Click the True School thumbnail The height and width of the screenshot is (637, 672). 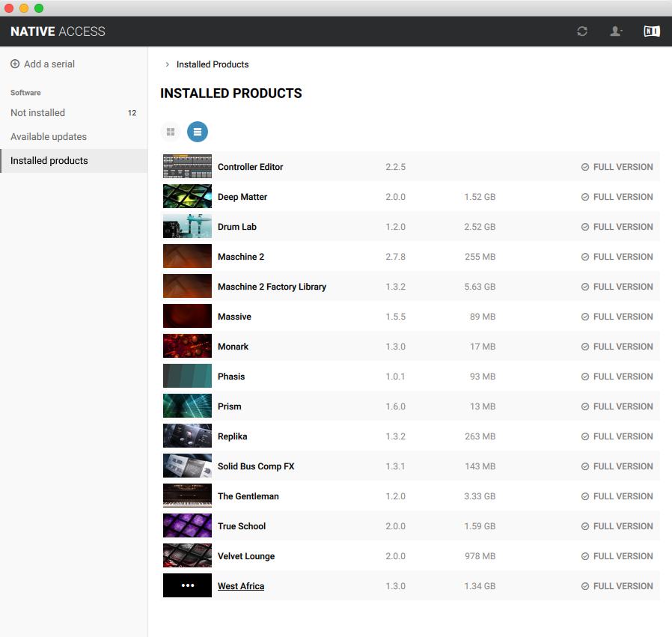[187, 525]
